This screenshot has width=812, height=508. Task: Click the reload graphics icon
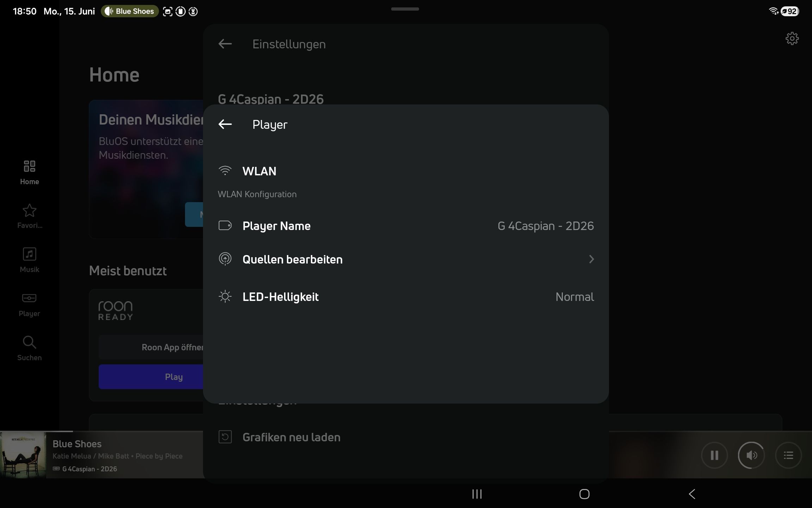click(225, 437)
